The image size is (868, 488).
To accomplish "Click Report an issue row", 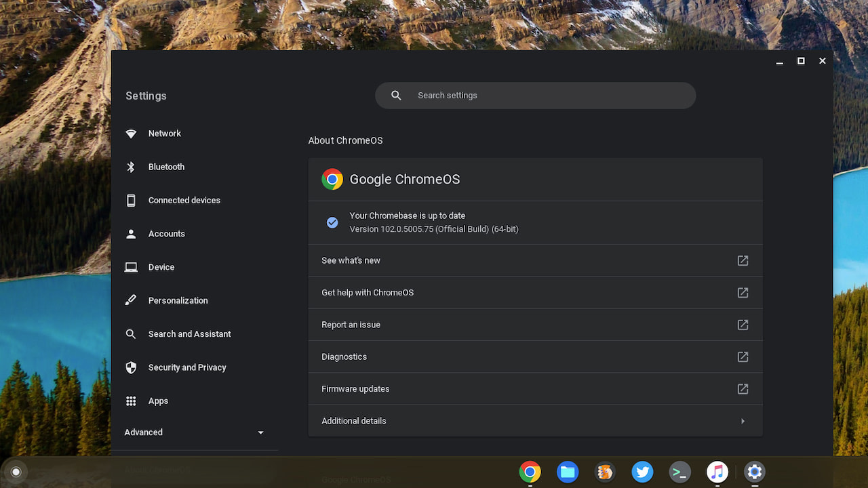I will click(535, 325).
